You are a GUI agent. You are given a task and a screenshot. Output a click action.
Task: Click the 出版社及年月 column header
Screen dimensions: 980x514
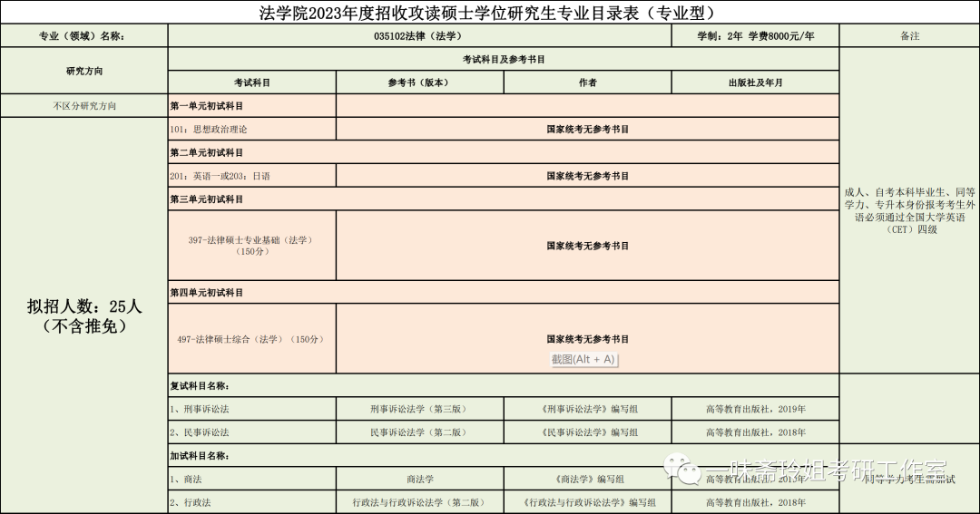[x=756, y=82]
